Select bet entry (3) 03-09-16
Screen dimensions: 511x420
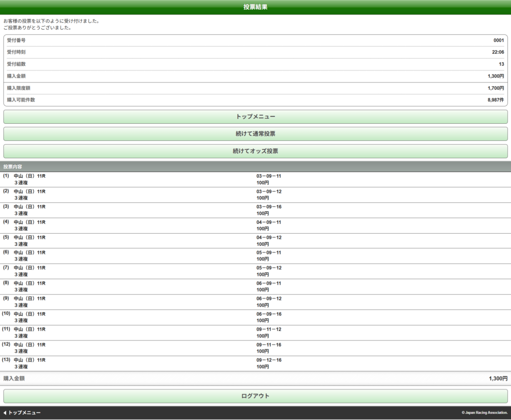pyautogui.click(x=255, y=210)
